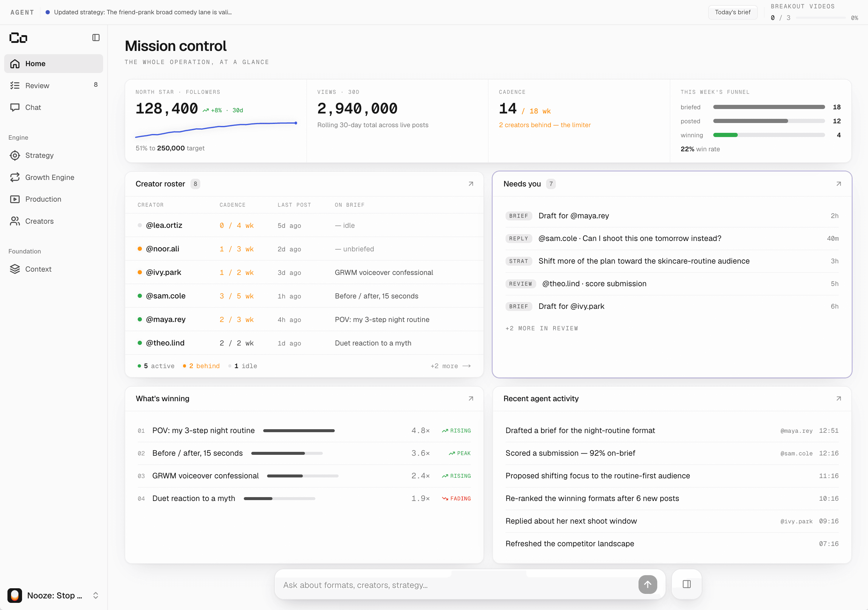868x610 pixels.
Task: Open 'Drafted a brief for the night-routine format'
Action: [672, 431]
